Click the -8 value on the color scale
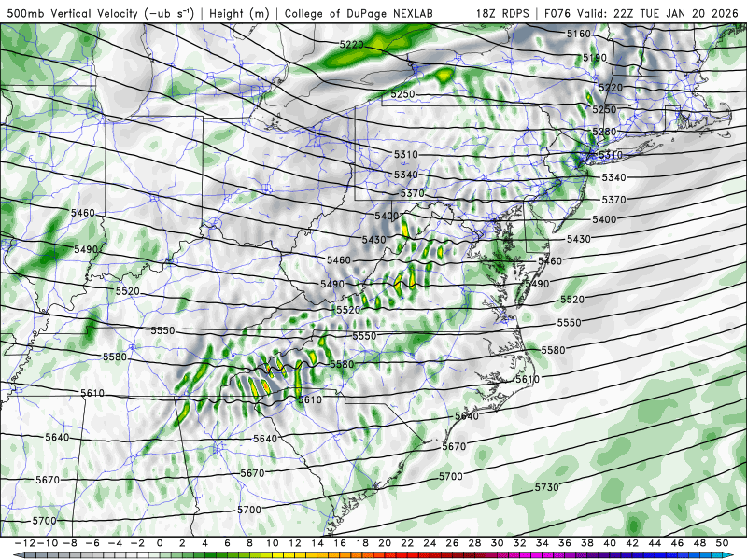 pos(70,543)
